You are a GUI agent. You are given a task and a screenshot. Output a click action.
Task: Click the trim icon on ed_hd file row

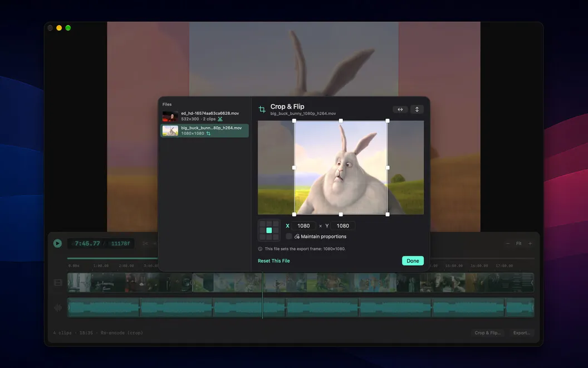(x=220, y=119)
